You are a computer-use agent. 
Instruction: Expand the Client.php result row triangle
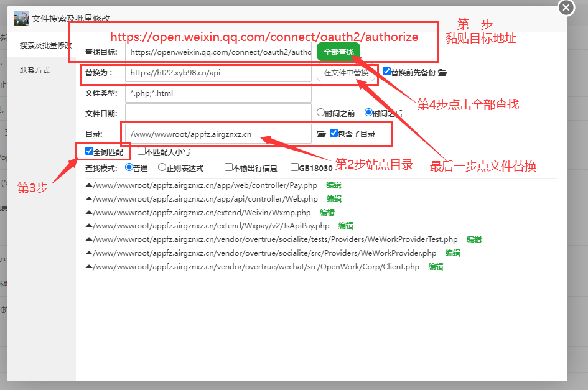[89, 267]
